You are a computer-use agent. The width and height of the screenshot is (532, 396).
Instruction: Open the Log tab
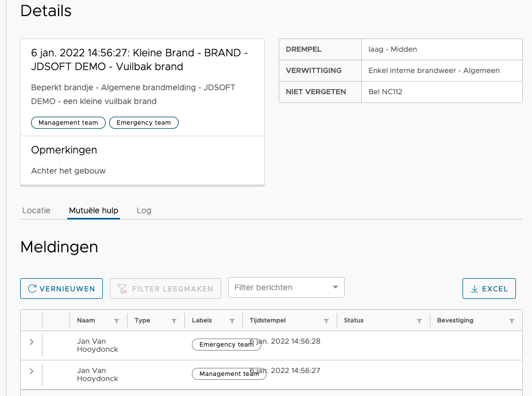144,210
